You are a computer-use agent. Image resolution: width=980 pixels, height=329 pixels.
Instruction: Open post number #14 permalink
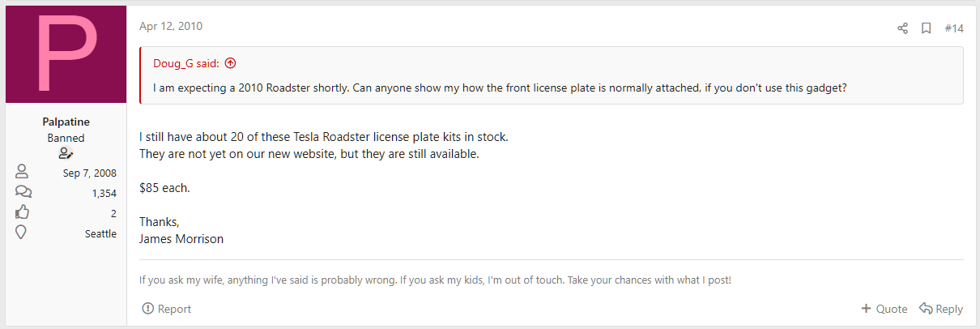(x=954, y=28)
